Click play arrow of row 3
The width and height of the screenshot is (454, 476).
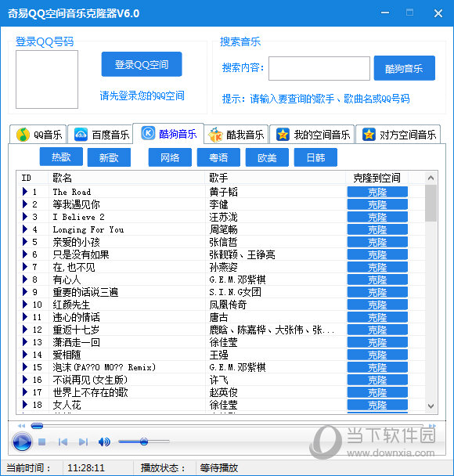[x=25, y=217]
